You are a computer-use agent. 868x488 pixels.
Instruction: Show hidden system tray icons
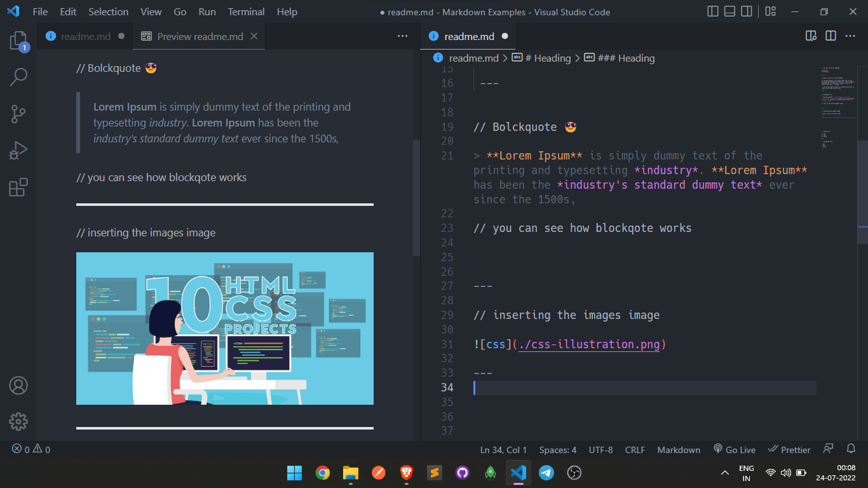tap(725, 473)
